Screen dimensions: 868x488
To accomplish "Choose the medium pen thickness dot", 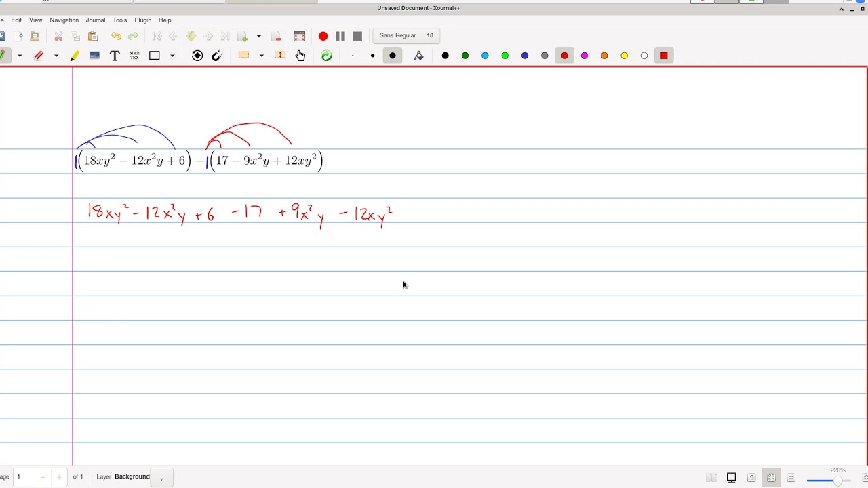I will tap(372, 56).
